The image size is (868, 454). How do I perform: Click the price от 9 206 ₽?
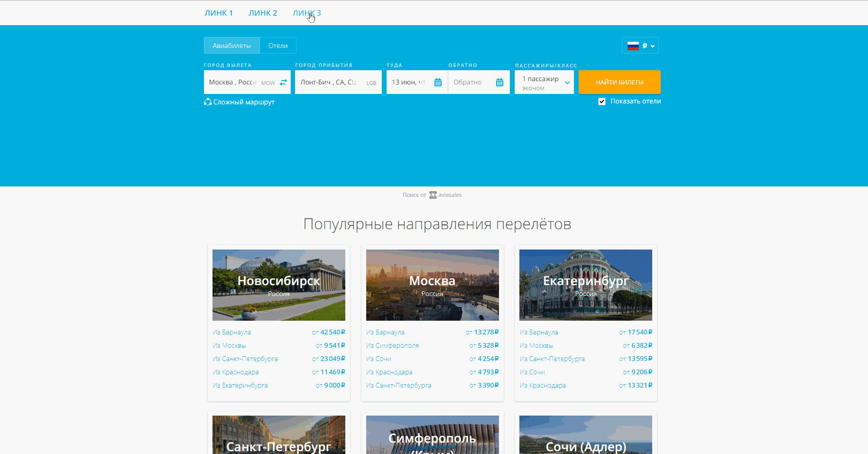point(637,372)
